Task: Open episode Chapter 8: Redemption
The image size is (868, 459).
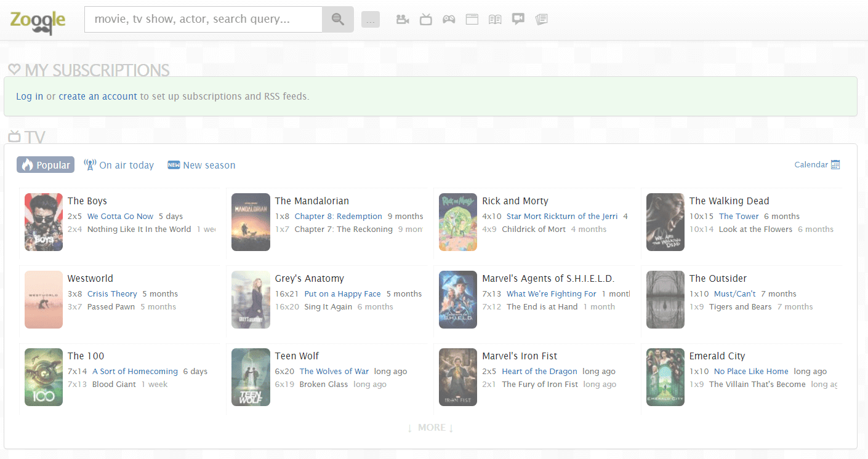Action: (x=339, y=216)
